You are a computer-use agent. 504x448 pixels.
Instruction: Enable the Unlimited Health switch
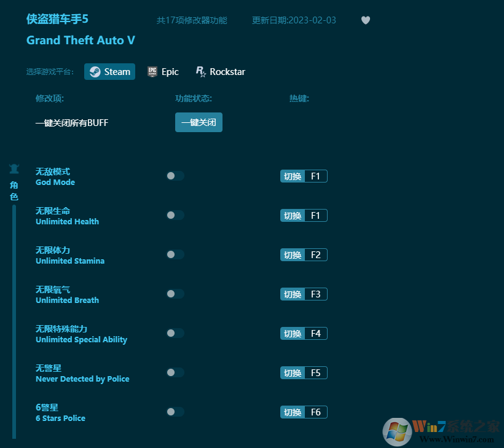point(175,215)
